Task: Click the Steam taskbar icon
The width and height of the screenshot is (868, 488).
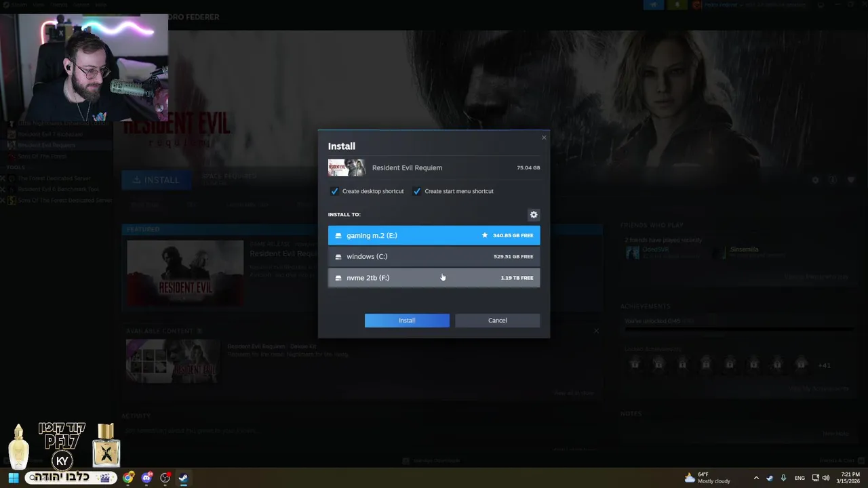Action: pos(183,478)
